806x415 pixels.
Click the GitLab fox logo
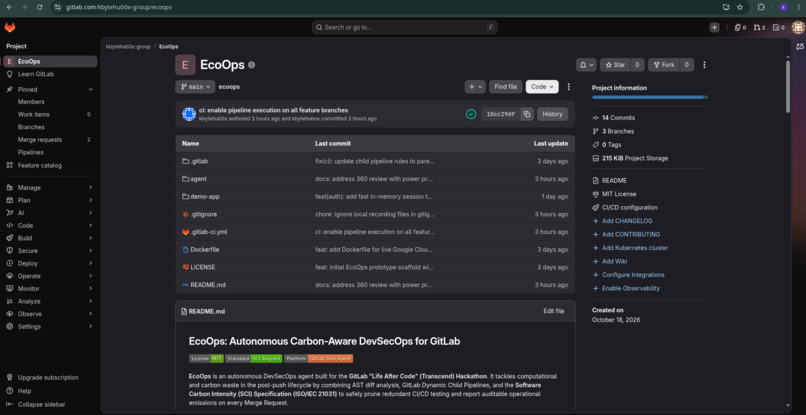coord(10,27)
